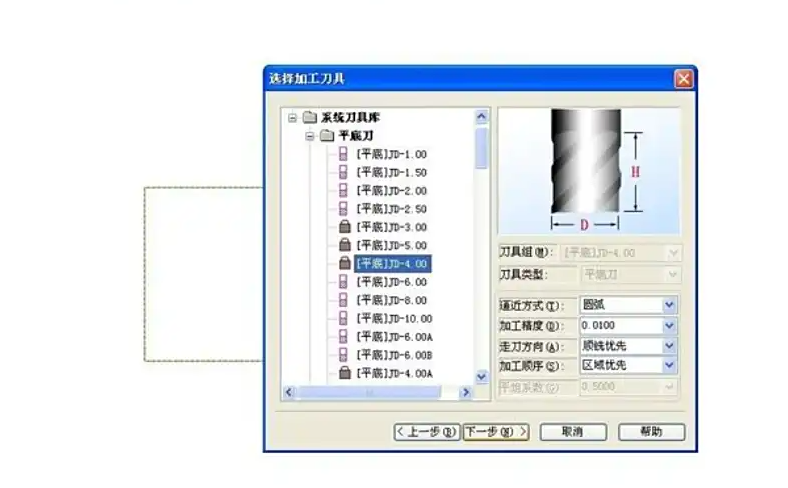The image size is (788, 488).
Task: Click tool list scroll right arrow
Action: click(466, 392)
